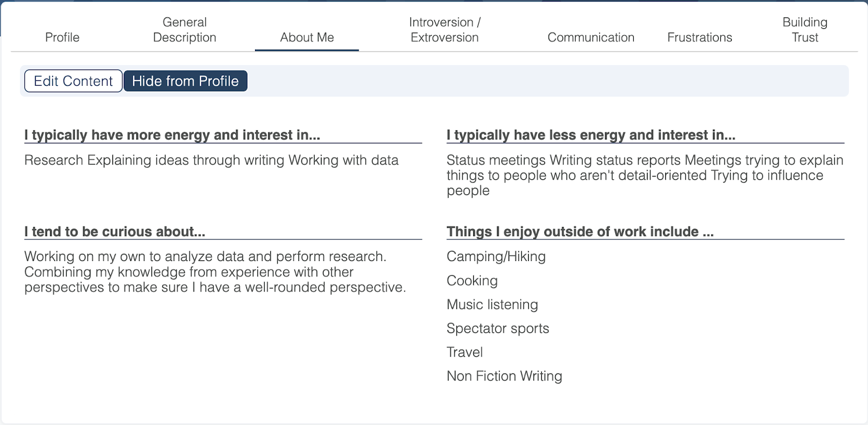868x425 pixels.
Task: Open the Communication tab
Action: (591, 37)
